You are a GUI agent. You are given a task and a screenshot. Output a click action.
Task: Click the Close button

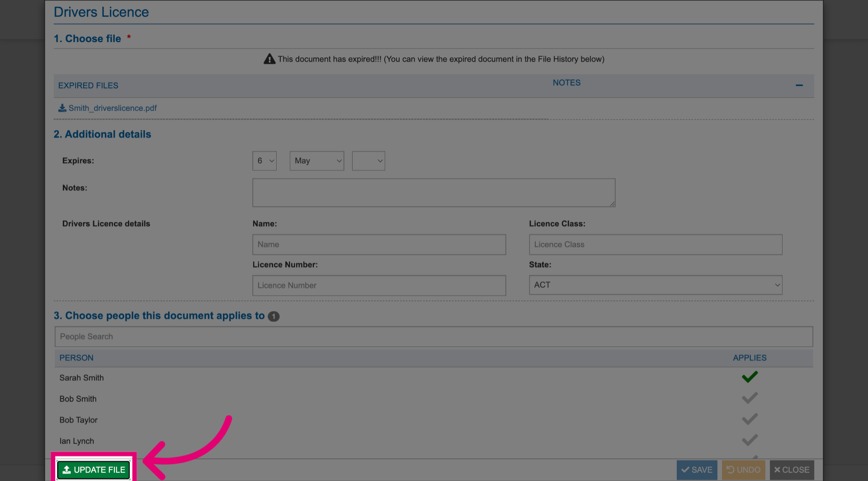click(x=792, y=470)
